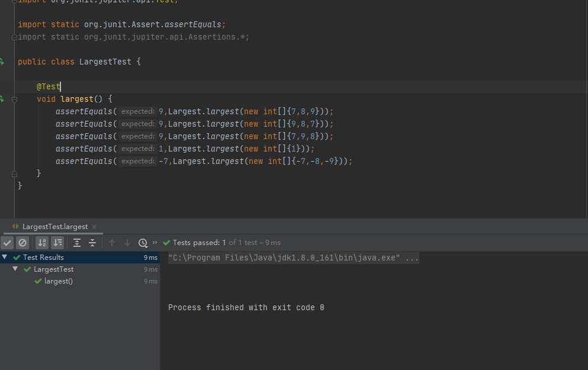Select Test Results root row

(x=80, y=257)
